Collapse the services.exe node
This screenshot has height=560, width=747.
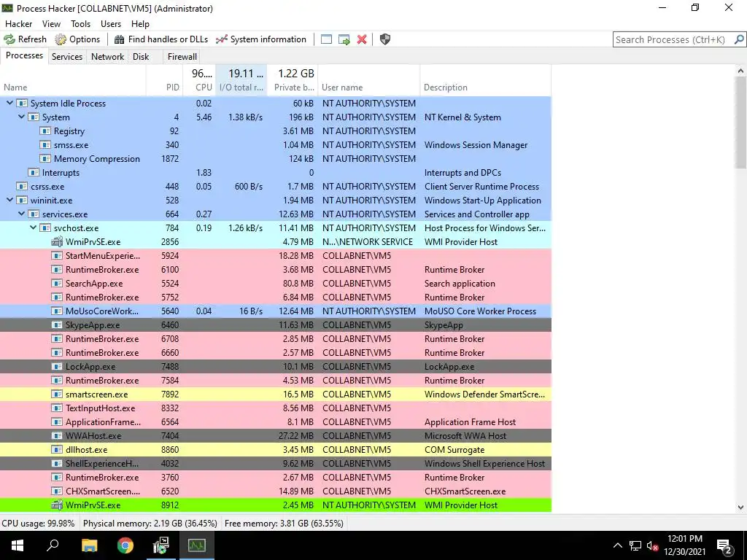coord(21,214)
